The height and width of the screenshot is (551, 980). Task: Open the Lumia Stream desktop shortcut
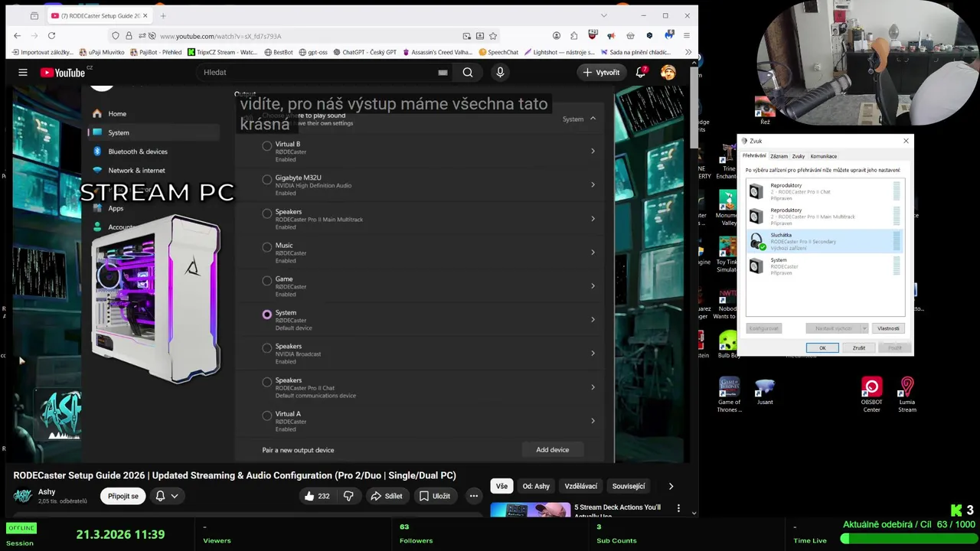(907, 395)
